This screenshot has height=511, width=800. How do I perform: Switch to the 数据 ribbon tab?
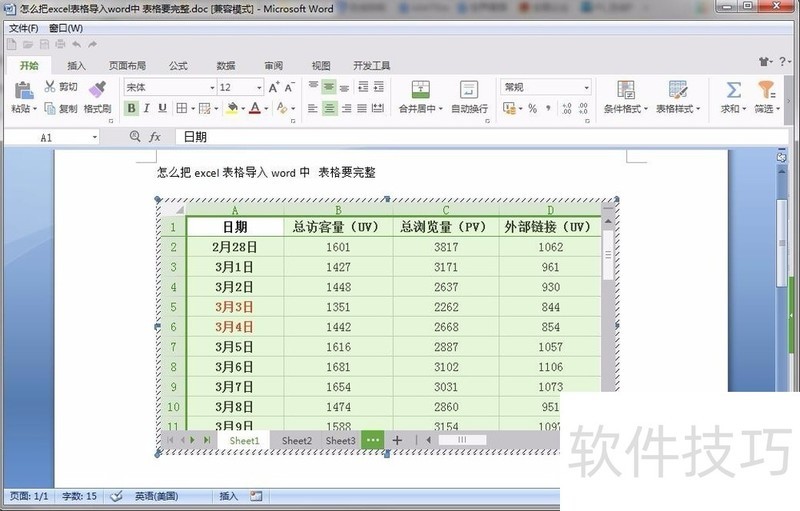coord(226,65)
